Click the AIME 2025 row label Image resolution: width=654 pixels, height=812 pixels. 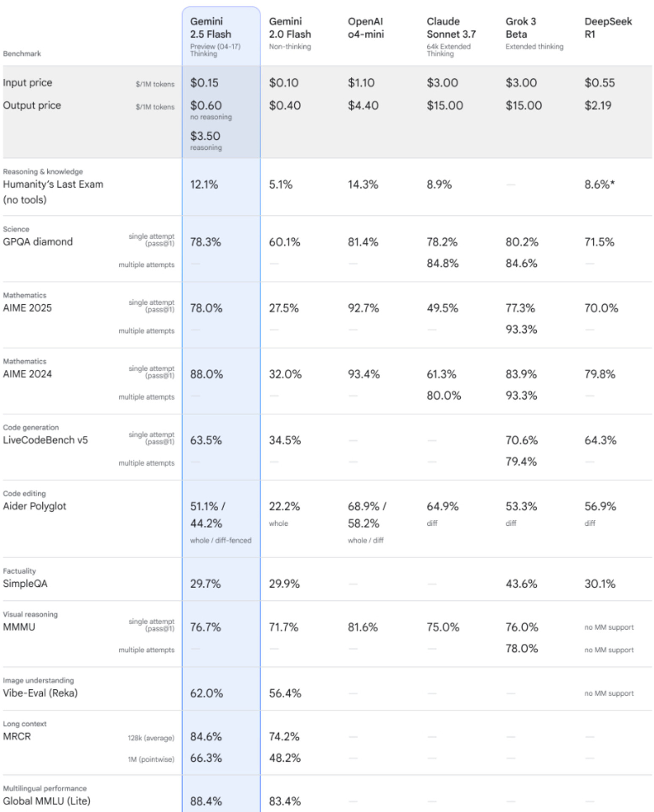tap(27, 308)
